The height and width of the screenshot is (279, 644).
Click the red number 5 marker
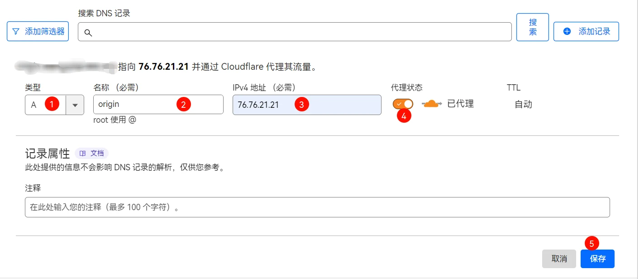592,243
